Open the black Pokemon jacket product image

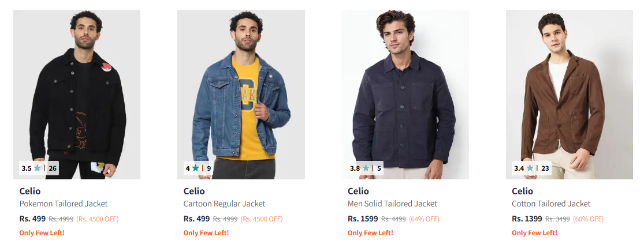point(77,92)
